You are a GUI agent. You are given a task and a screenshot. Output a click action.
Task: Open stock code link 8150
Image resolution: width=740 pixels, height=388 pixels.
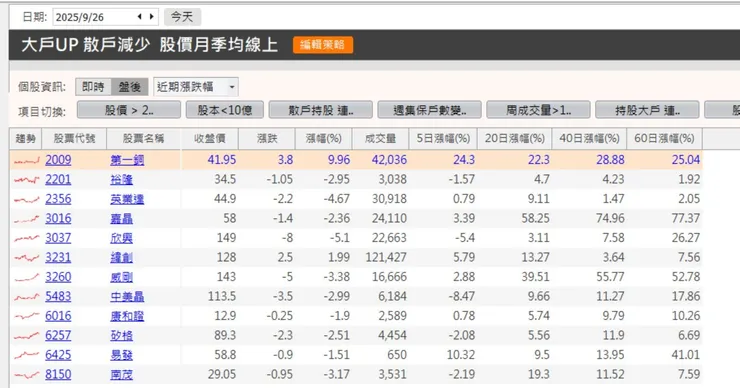(58, 374)
